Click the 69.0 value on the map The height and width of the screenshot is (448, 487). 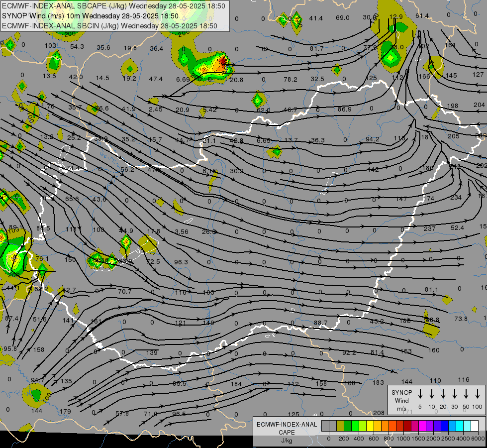coord(343,18)
